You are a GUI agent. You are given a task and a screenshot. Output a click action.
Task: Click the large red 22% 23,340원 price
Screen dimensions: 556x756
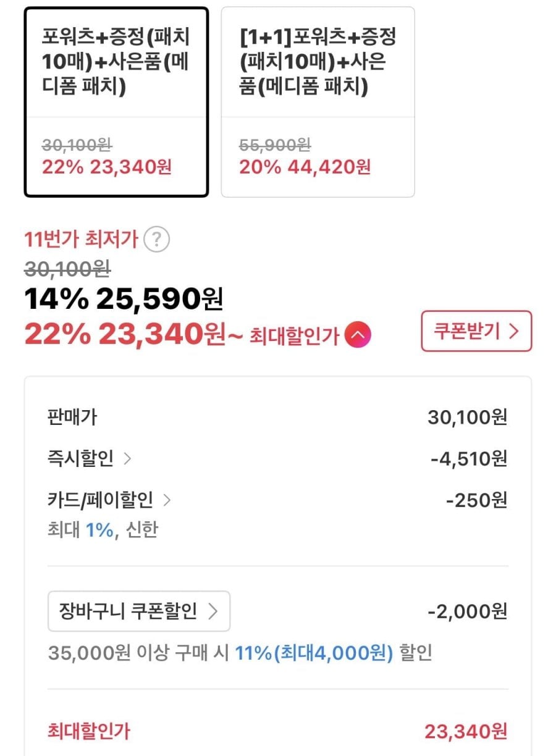click(x=125, y=335)
